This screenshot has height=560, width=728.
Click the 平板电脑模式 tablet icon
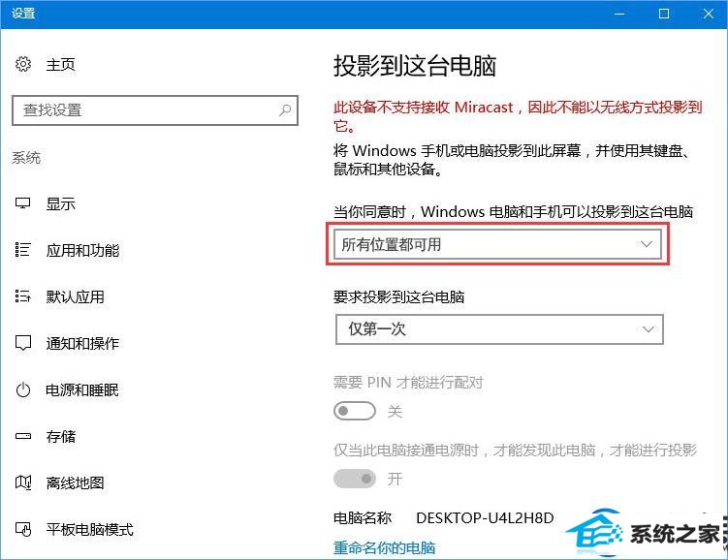[x=22, y=529]
